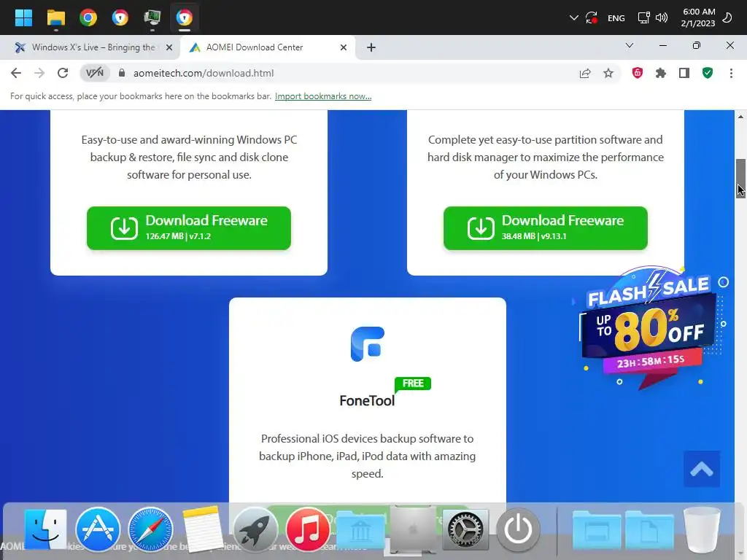View site security lock information
747x560 pixels.
coord(122,73)
